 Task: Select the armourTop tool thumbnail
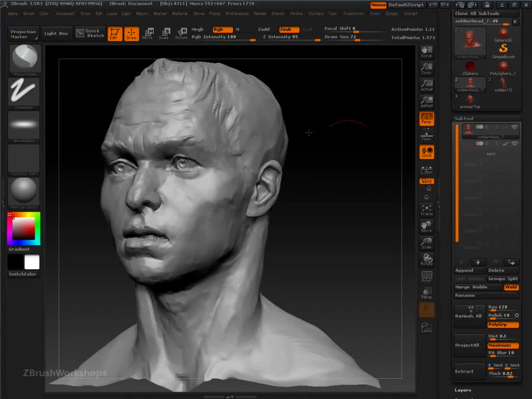point(470,101)
